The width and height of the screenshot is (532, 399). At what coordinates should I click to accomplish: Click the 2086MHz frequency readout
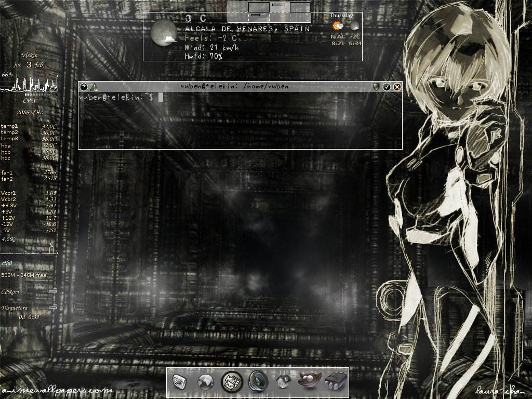30,112
